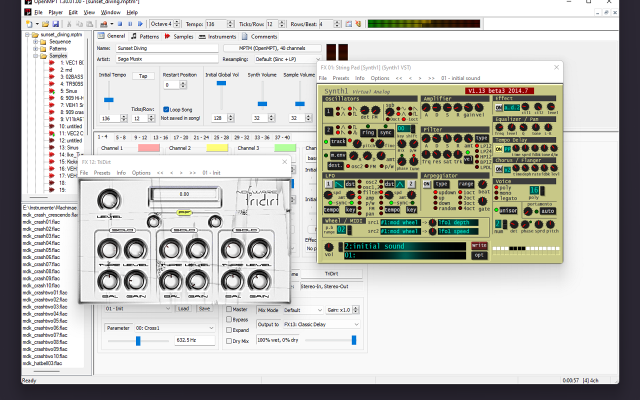Viewport: 640px width, 400px height.
Task: Close the FX 01 Synth1 plugin window
Action: [x=556, y=67]
